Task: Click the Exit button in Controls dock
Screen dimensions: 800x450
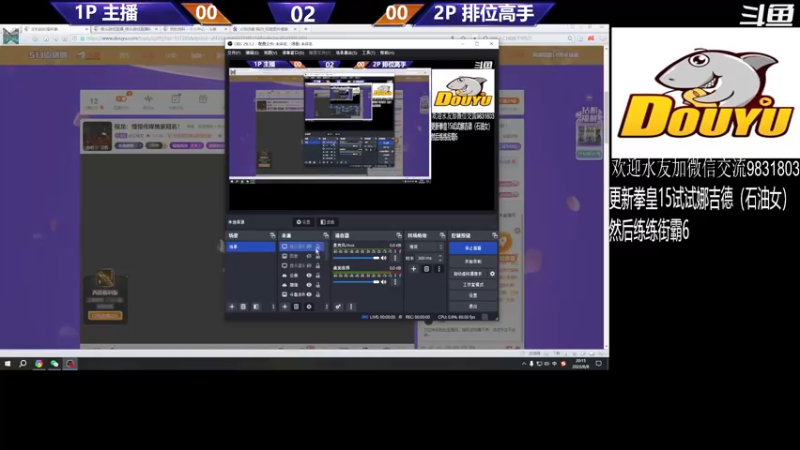Action: click(x=473, y=306)
